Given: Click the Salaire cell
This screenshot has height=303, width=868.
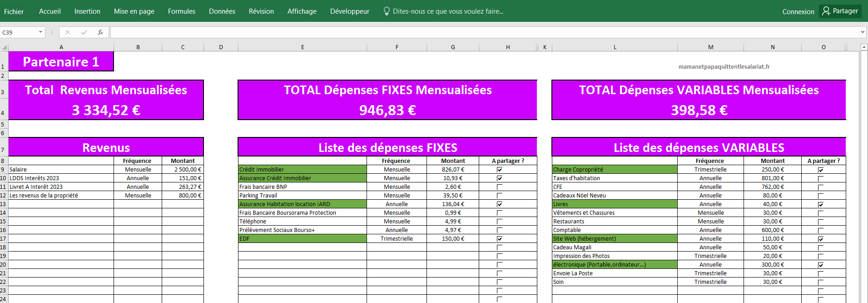Looking at the screenshot, I should 61,170.
